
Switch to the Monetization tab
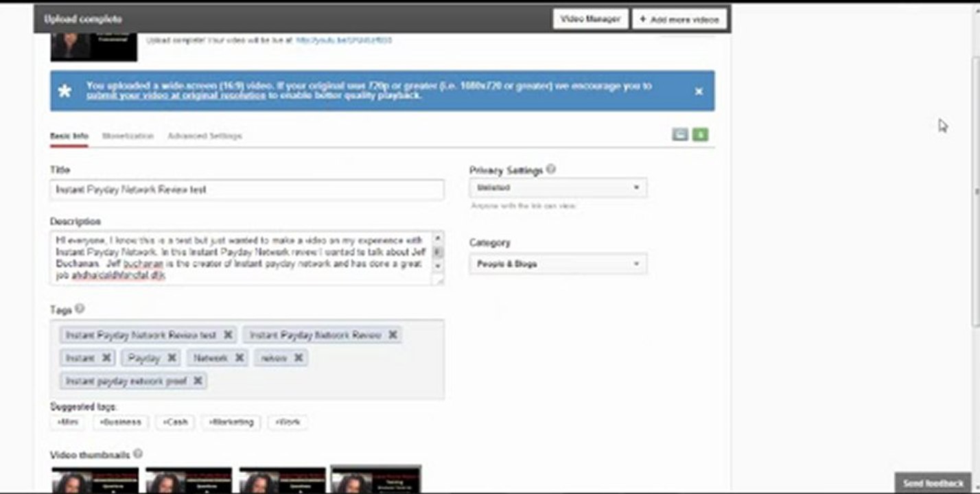[x=128, y=136]
